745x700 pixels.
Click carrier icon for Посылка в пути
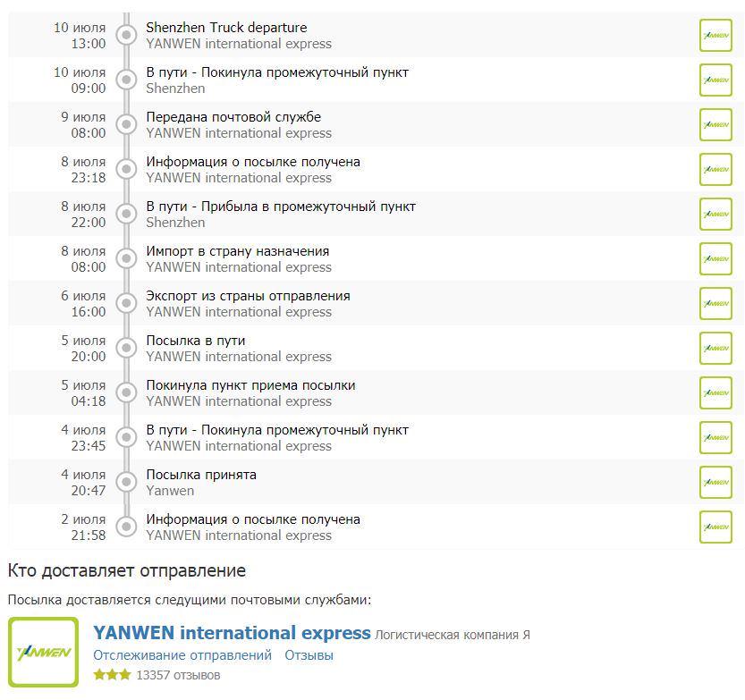[715, 349]
